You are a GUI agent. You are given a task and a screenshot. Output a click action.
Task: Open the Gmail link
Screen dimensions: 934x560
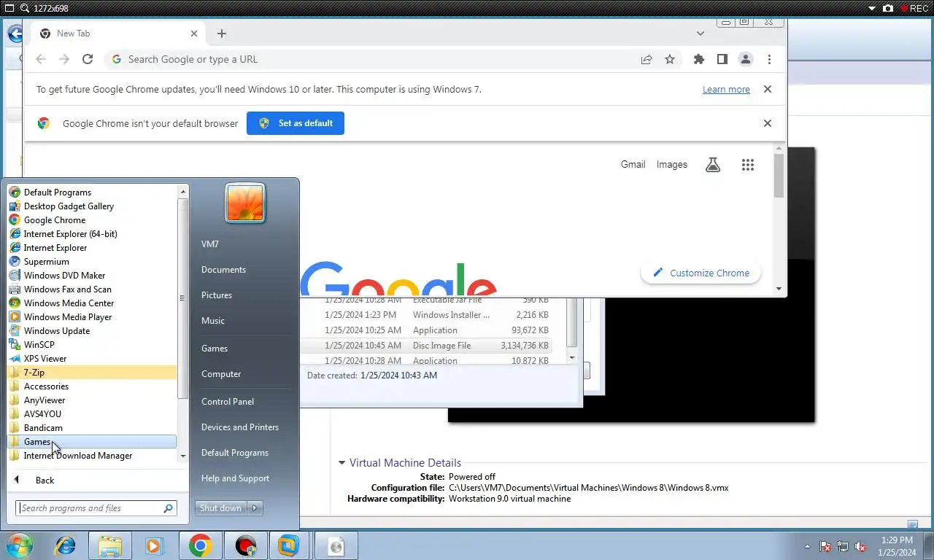point(633,165)
